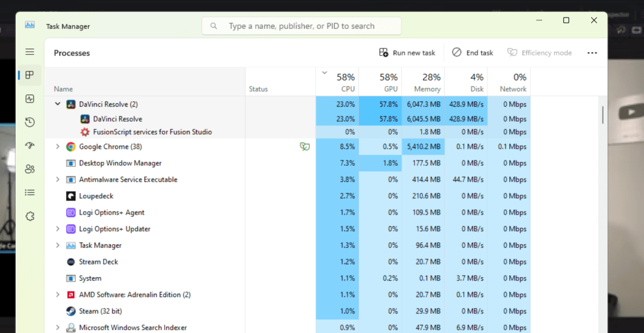Sort processes by the Network column
644x333 pixels.
(509, 82)
